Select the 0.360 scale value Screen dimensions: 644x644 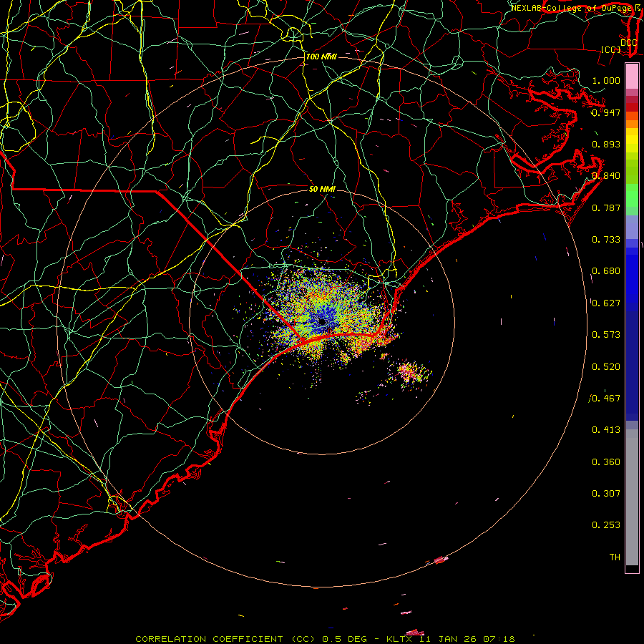tap(606, 462)
